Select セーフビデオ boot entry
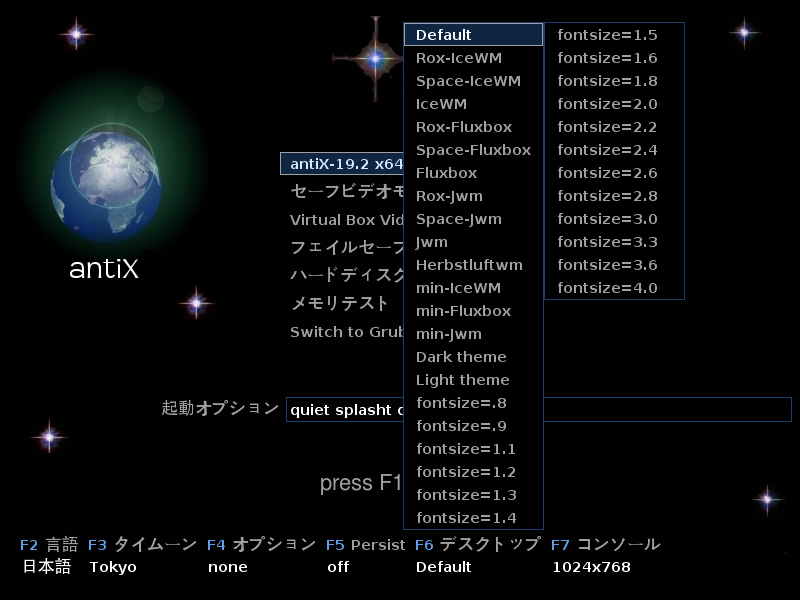800x600 pixels. point(347,191)
